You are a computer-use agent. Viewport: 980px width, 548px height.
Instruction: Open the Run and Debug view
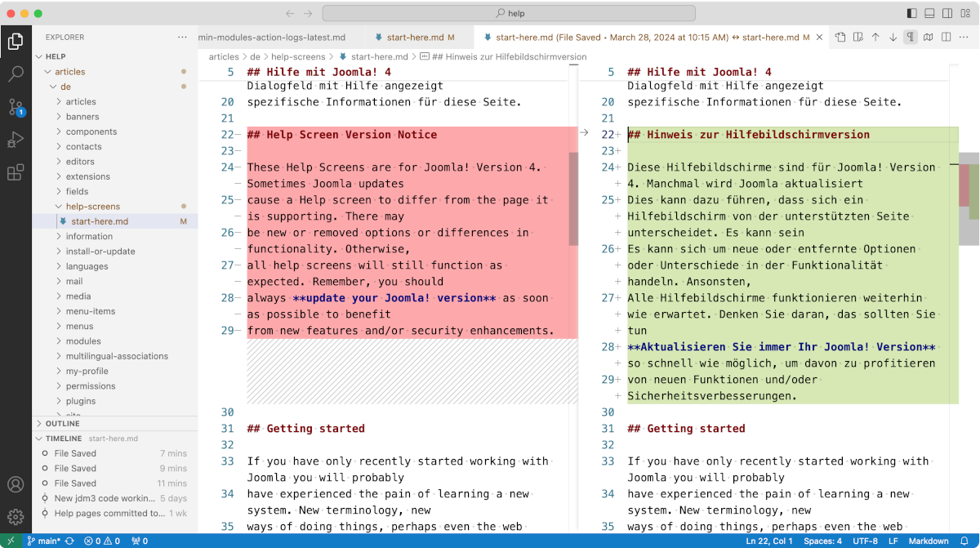click(x=16, y=140)
